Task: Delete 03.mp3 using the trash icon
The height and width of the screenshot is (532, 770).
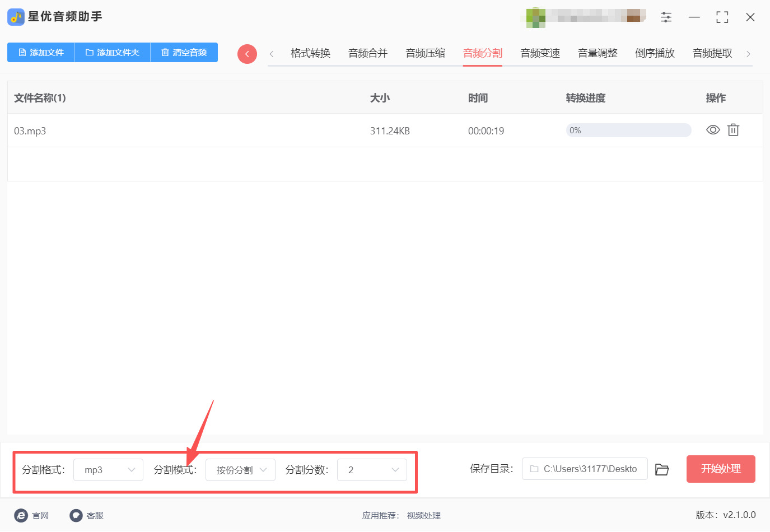Action: pos(734,130)
